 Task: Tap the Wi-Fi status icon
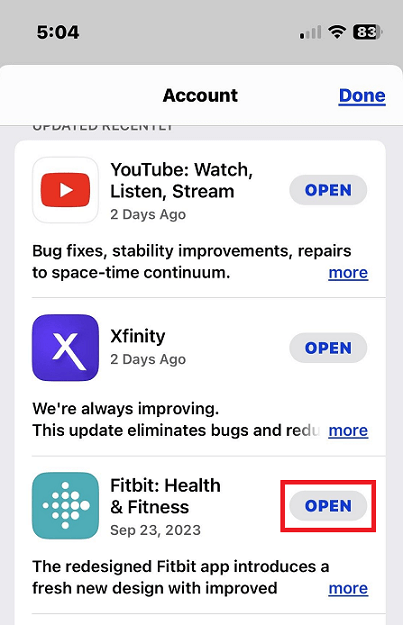click(337, 31)
